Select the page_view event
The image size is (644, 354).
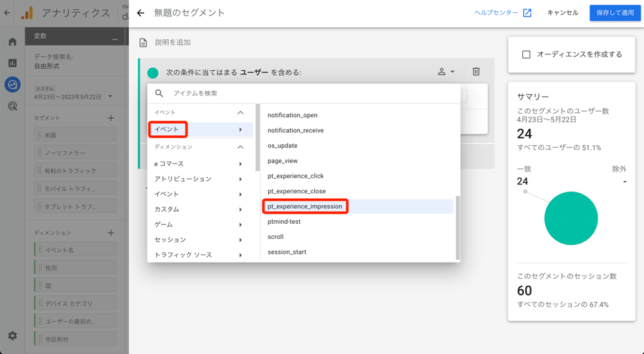pos(283,161)
